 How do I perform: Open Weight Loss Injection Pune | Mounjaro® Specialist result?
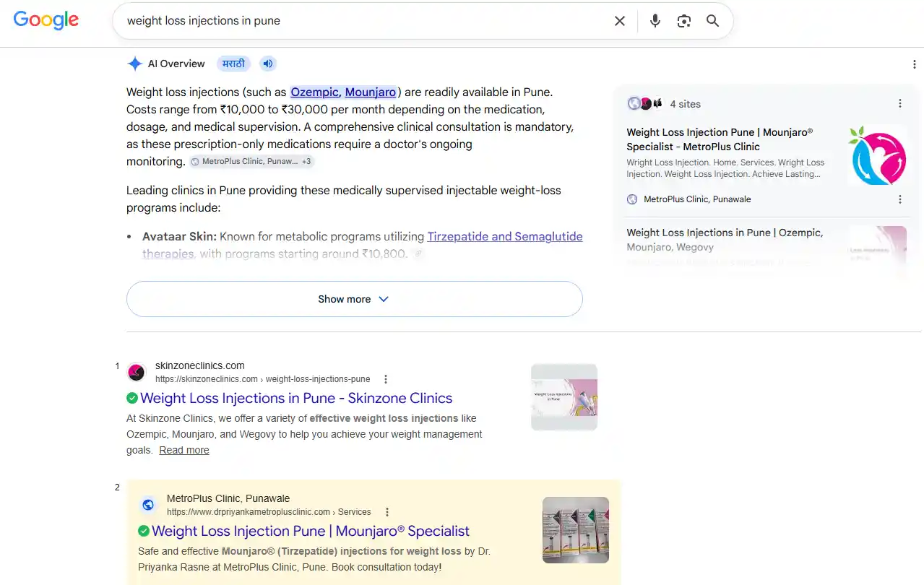tap(311, 531)
